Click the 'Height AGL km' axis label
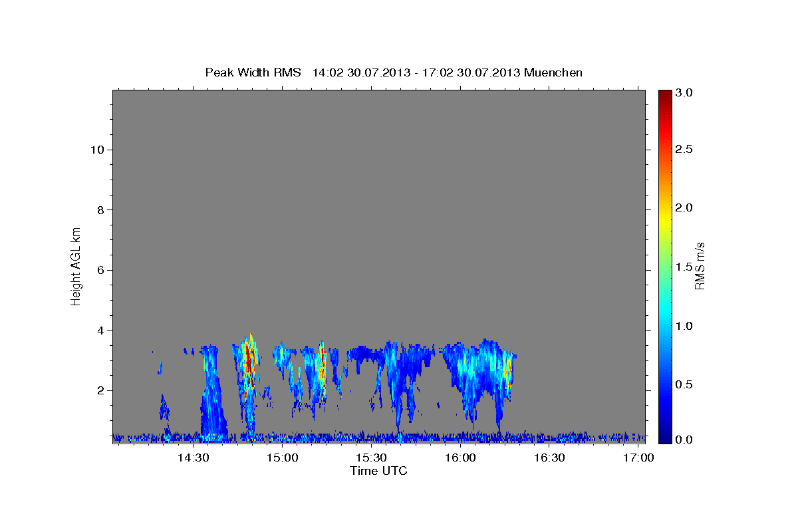 coord(76,265)
